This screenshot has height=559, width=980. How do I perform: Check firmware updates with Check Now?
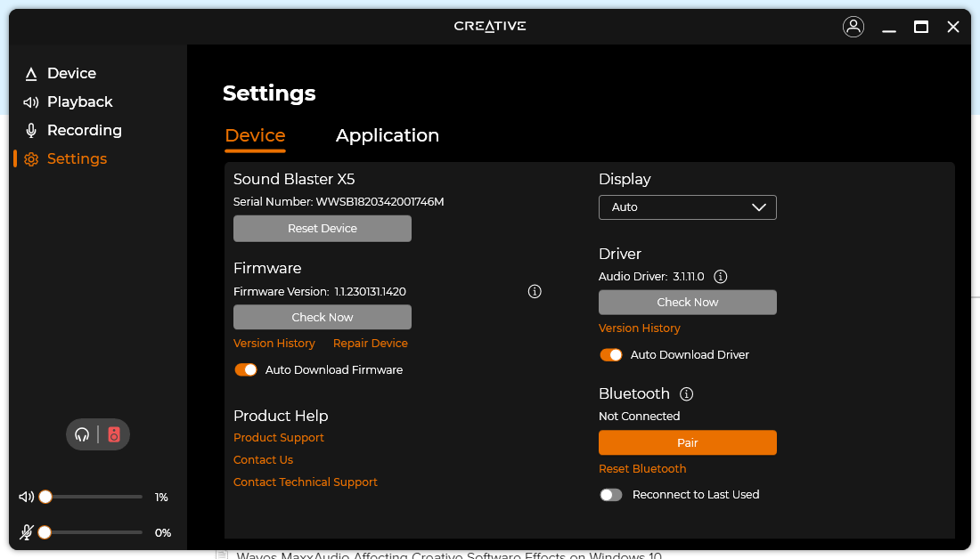323,317
